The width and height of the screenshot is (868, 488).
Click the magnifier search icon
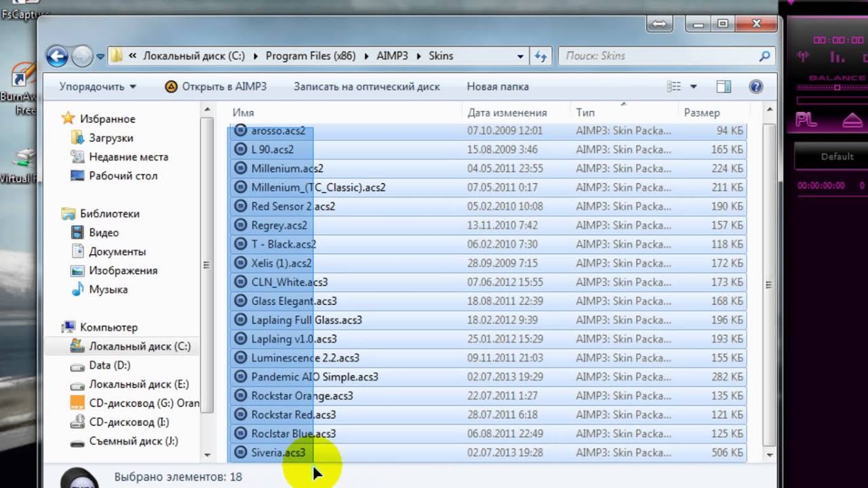click(764, 56)
